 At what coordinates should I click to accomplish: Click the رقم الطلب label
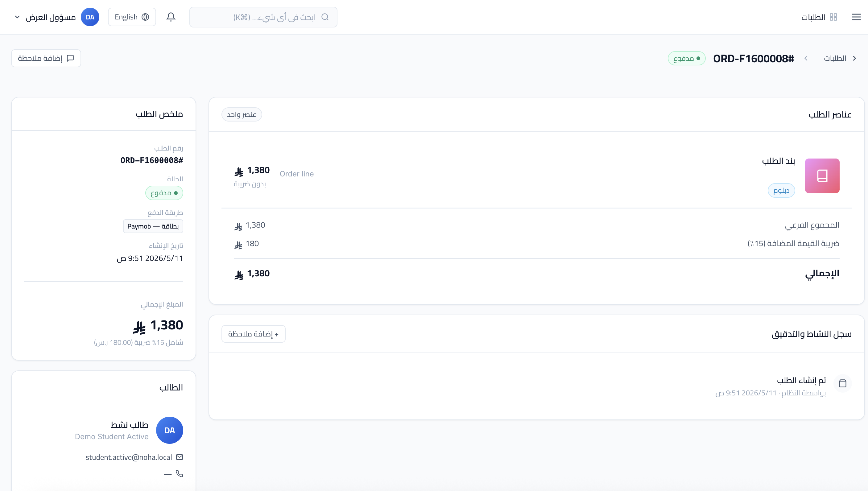169,148
